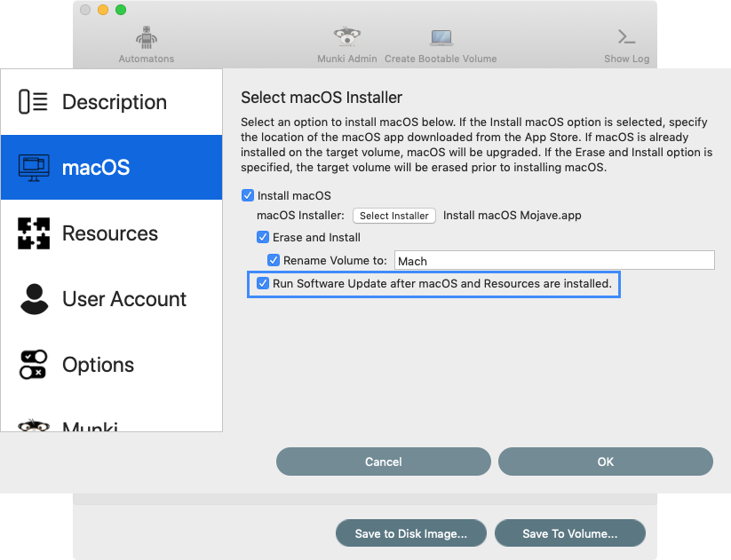Toggle the Erase and Install checkbox
The height and width of the screenshot is (560, 731).
coord(263,237)
